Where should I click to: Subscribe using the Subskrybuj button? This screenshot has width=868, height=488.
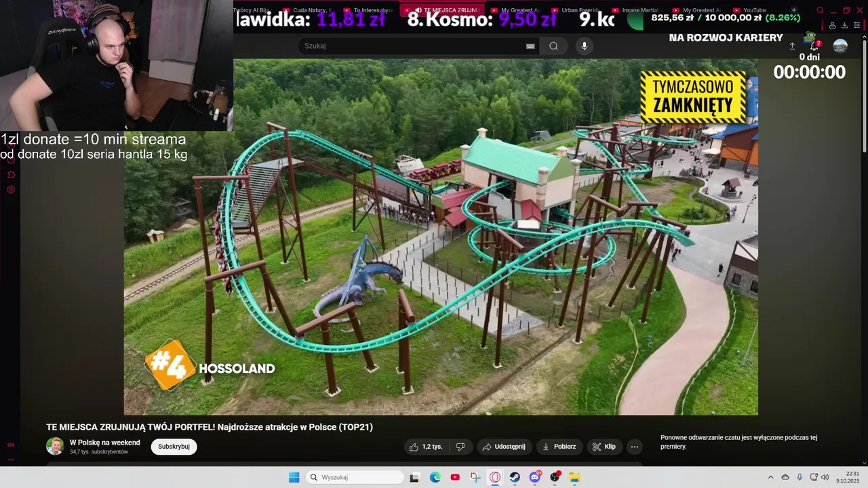tap(174, 447)
